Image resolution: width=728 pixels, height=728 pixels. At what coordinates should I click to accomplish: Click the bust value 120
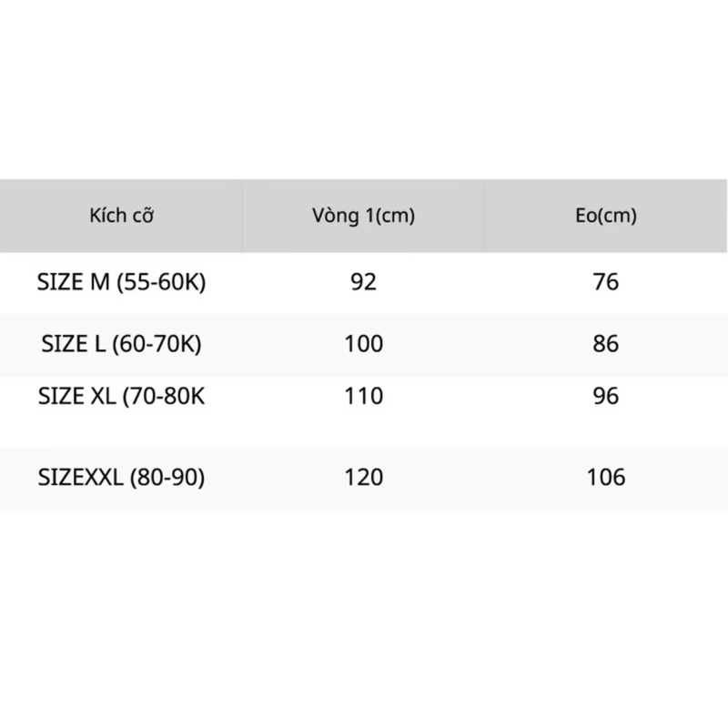pos(363,477)
